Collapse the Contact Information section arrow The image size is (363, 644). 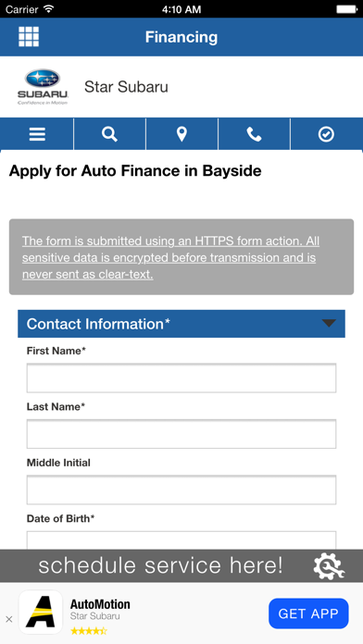click(x=329, y=323)
